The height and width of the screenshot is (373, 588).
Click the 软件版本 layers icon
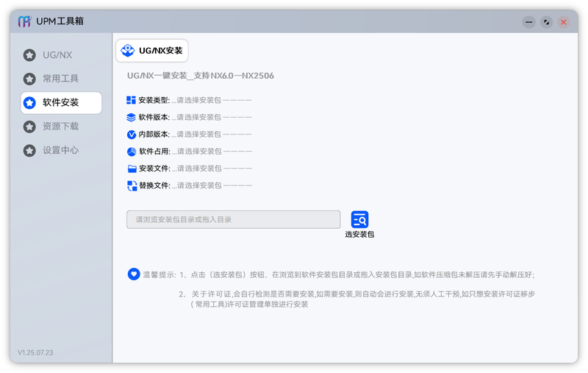(x=132, y=117)
